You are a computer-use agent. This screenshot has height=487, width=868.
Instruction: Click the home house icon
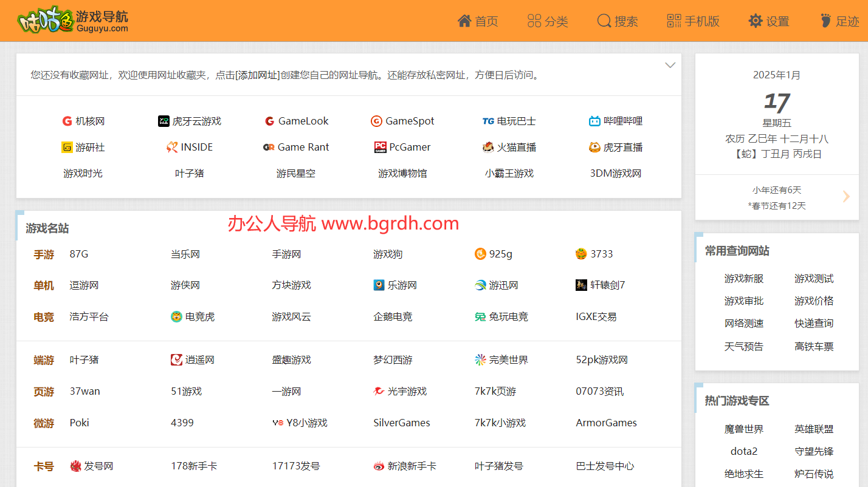464,21
